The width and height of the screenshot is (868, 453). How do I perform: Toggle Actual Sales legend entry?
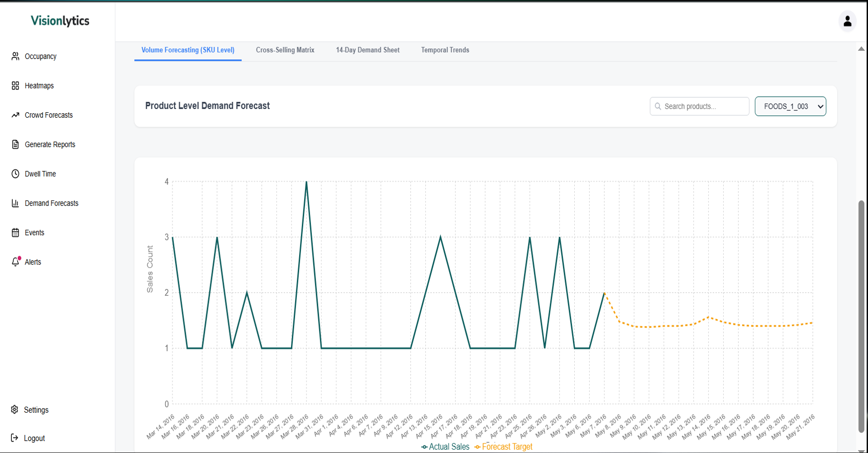445,447
